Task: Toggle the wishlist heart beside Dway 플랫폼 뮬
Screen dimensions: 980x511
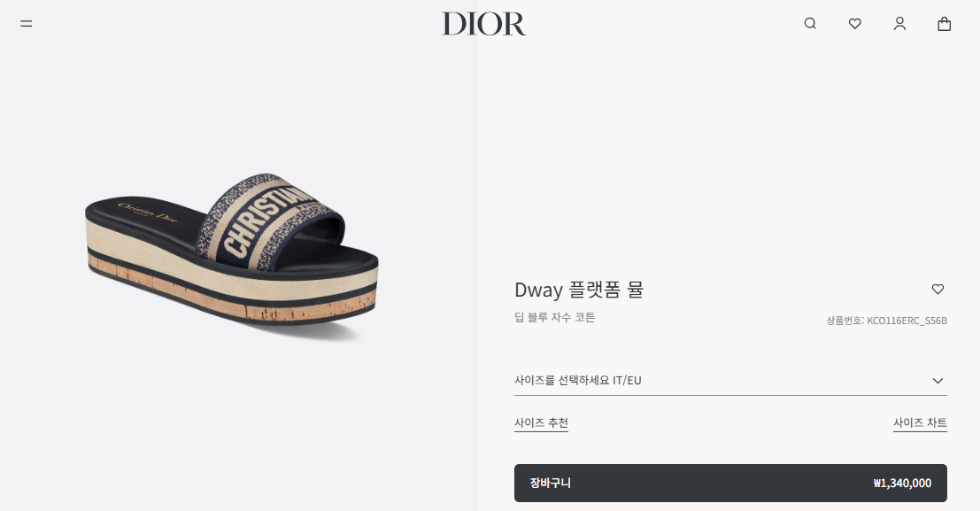Action: point(938,289)
